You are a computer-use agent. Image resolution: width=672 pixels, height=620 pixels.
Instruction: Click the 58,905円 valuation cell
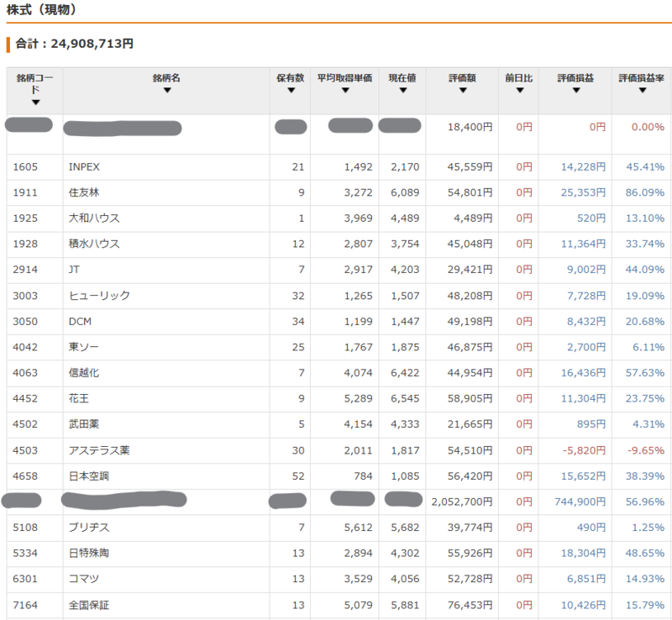pyautogui.click(x=470, y=398)
